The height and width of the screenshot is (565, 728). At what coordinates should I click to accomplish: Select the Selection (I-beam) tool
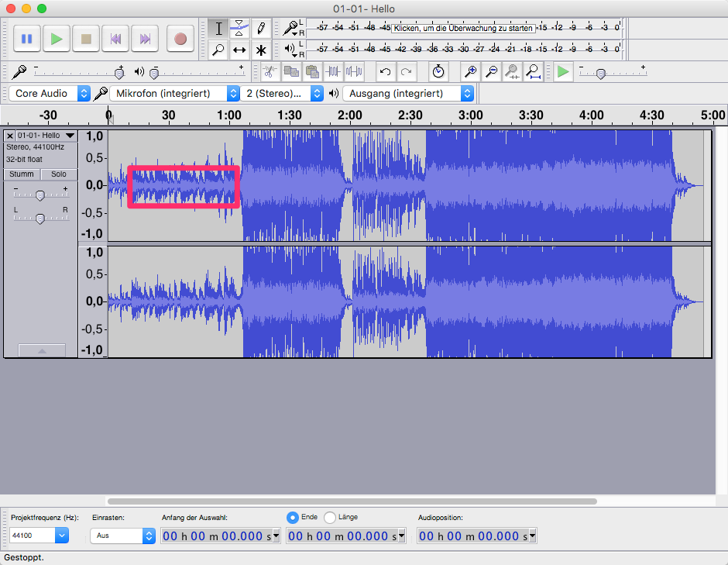pos(218,29)
